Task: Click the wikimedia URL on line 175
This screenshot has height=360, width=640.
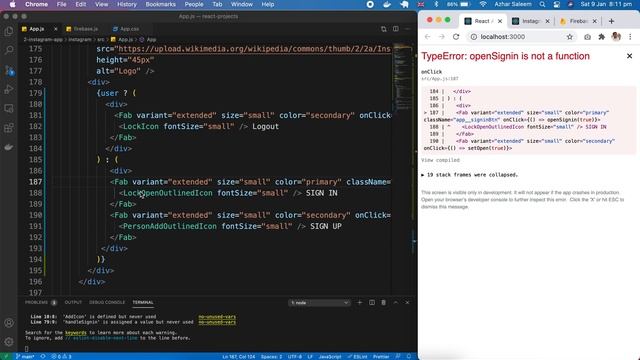Action: [x=254, y=49]
